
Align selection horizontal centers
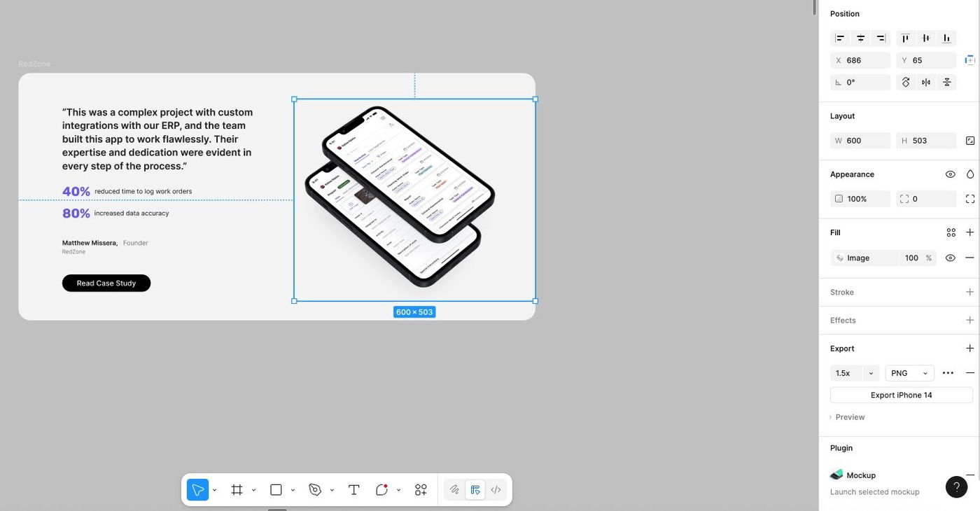point(861,38)
